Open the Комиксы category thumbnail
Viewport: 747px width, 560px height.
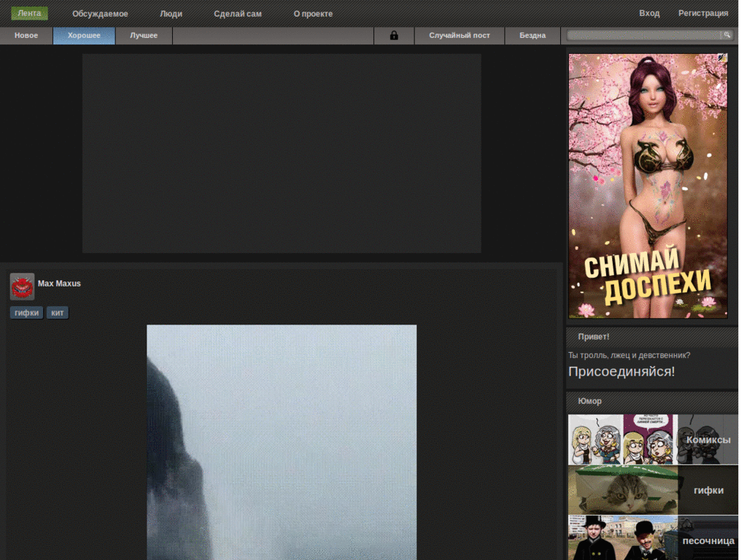653,440
